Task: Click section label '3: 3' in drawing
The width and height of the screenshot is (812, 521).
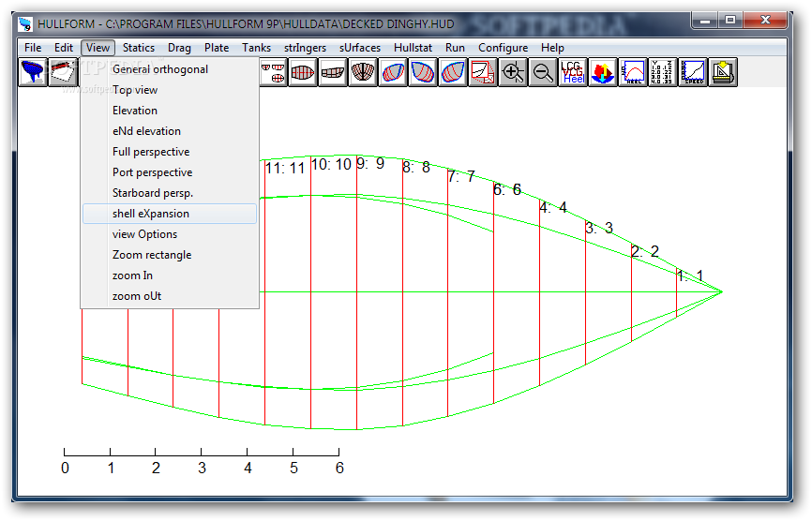Action: [599, 228]
